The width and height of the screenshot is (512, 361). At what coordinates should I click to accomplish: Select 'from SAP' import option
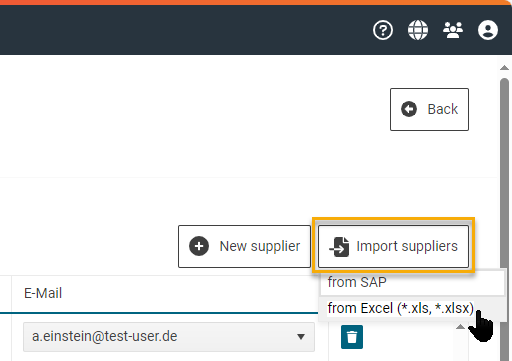(412, 282)
